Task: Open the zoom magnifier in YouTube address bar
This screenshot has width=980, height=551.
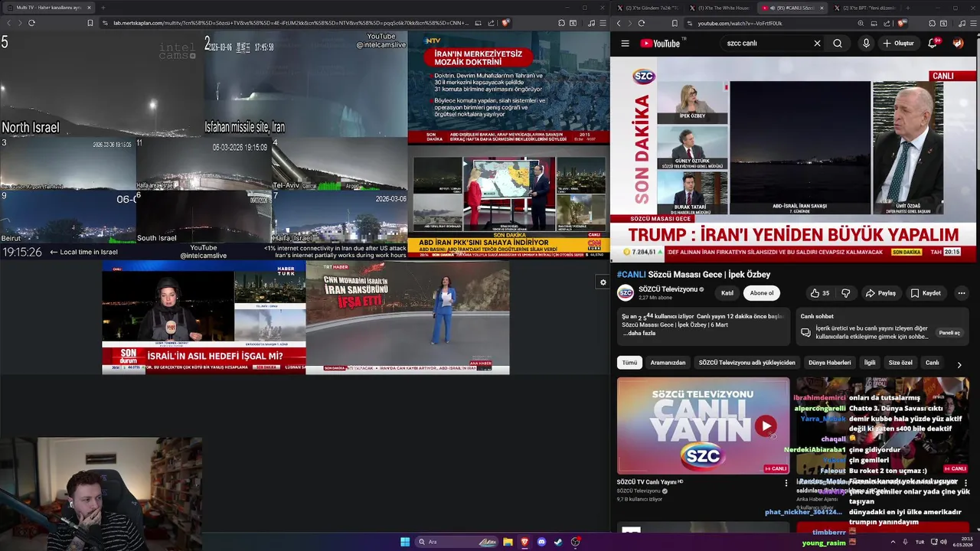Action: 862,23
